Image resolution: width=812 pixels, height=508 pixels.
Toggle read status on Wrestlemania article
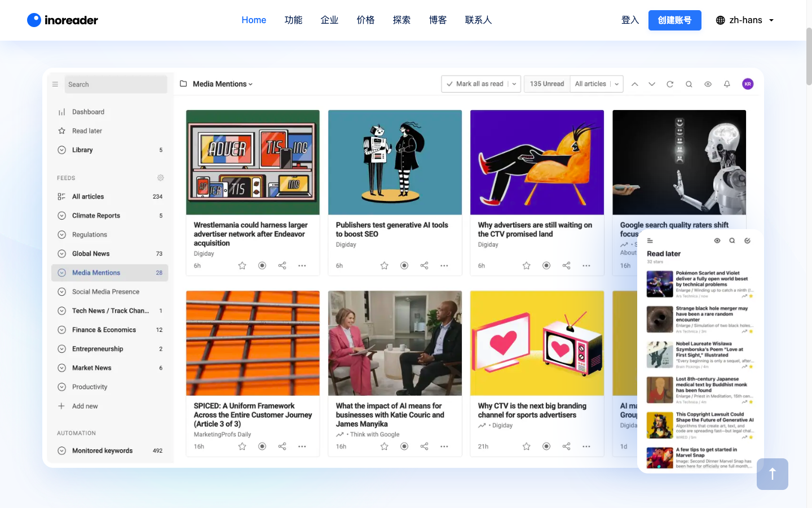[x=262, y=265]
